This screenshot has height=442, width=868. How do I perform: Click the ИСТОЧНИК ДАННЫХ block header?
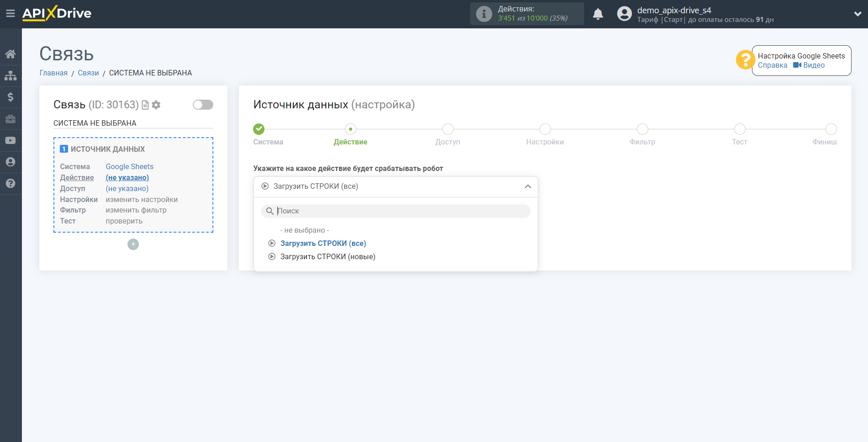click(x=108, y=149)
